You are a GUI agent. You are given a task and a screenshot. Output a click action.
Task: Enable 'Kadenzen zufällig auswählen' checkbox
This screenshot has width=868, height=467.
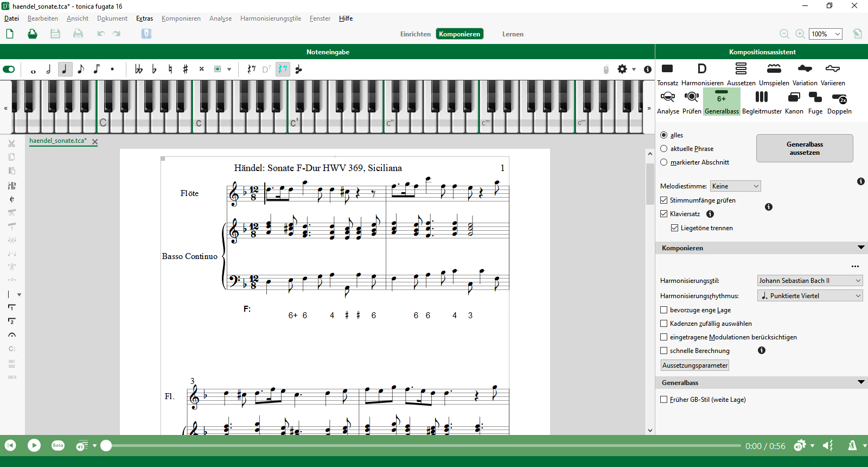pyautogui.click(x=663, y=324)
